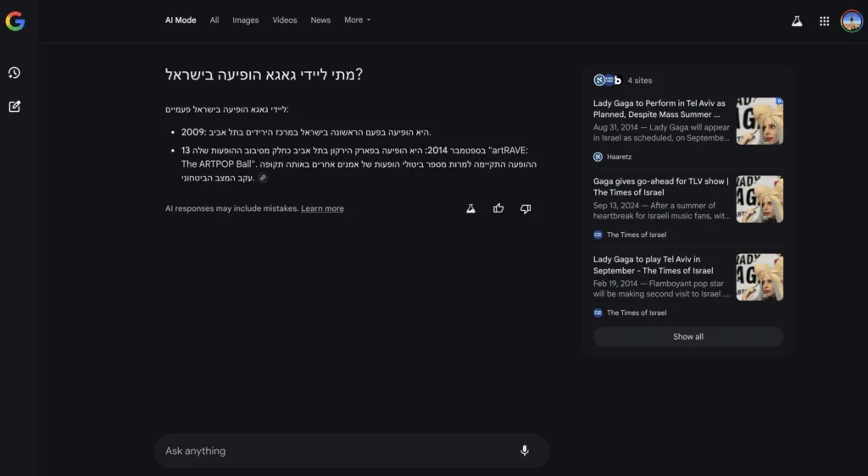868x476 pixels.
Task: Open Lady Gaga to Perform in Tel Aviv article
Action: 659,109
